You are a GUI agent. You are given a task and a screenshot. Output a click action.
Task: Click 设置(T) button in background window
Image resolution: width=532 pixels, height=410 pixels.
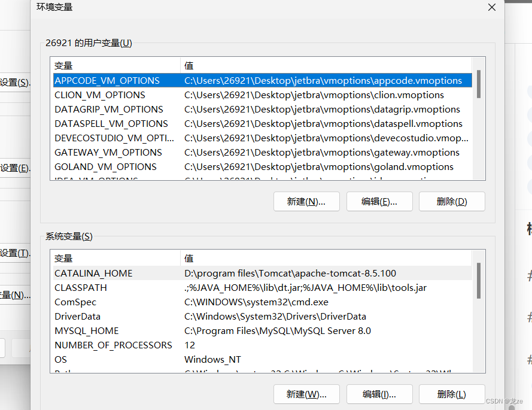pos(15,253)
